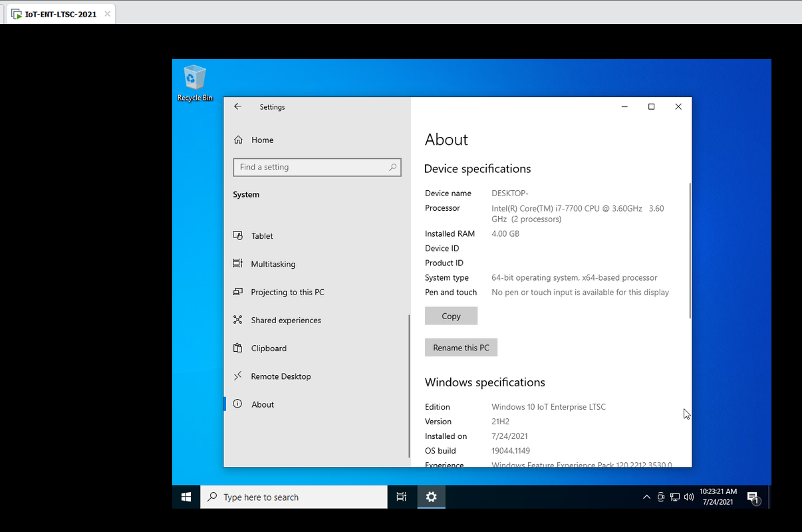
Task: Click the 4.00 GB installed RAM value
Action: click(x=505, y=233)
